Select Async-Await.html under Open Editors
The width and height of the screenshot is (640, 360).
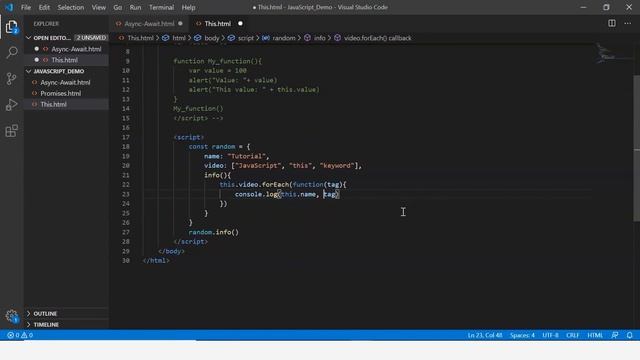[76, 49]
